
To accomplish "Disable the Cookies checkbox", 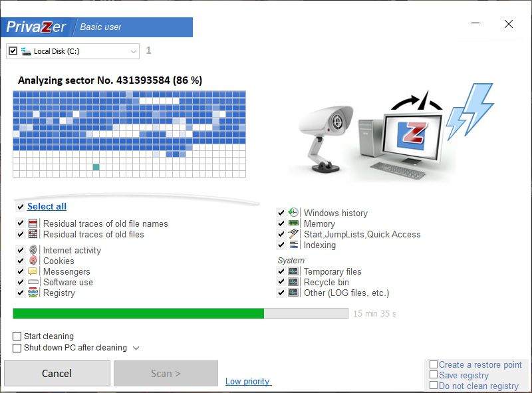I will tap(21, 261).
